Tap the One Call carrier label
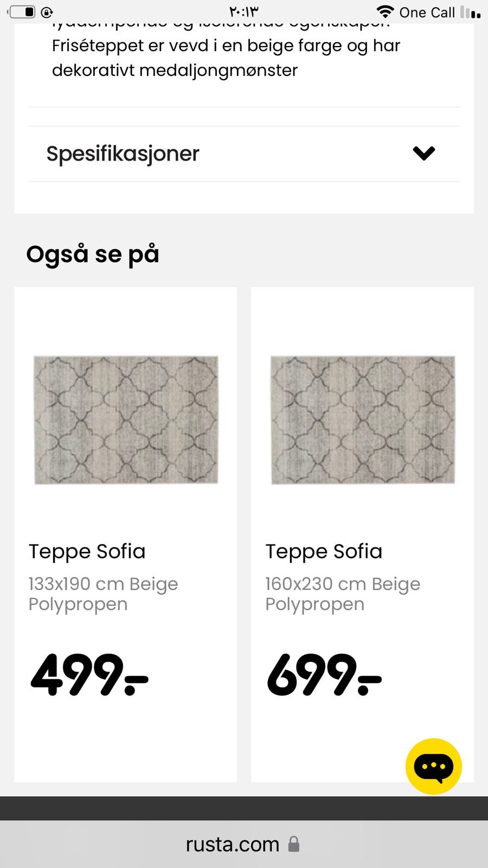488x868 pixels. [x=427, y=12]
